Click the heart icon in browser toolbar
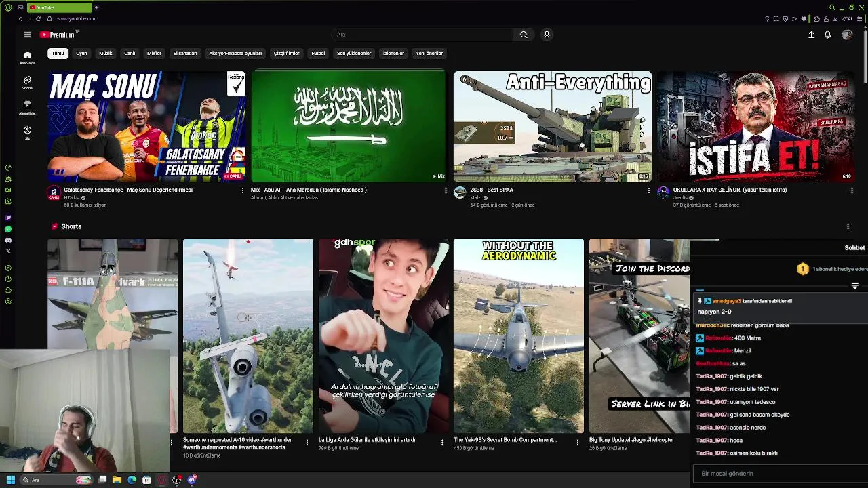868x488 pixels. 804,19
